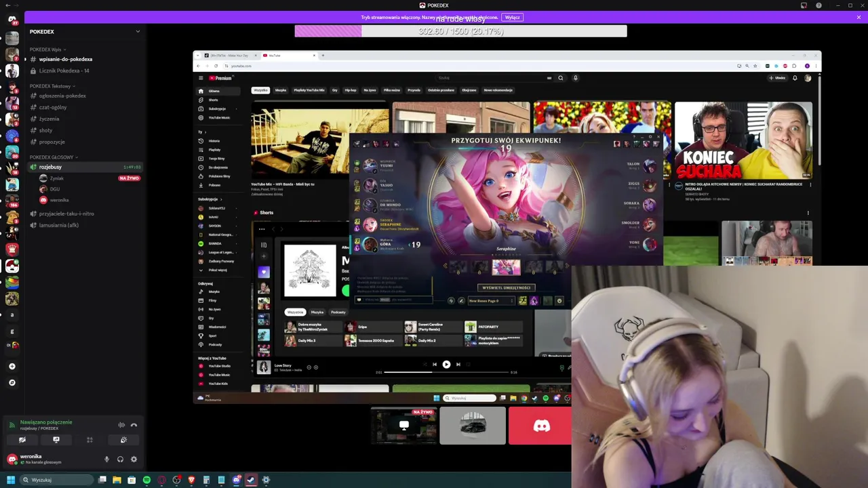The image size is (868, 488).
Task: Select YouTube browser tab in stream
Action: coord(288,56)
